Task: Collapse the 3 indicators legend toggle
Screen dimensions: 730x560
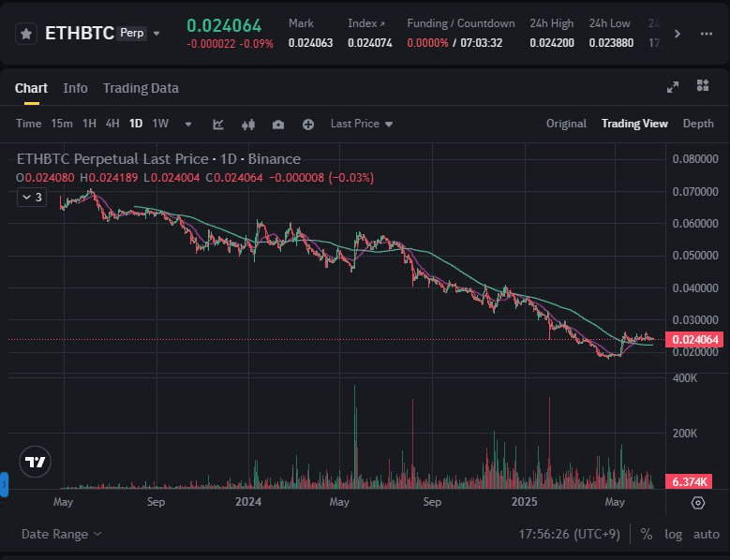Action: pyautogui.click(x=32, y=198)
